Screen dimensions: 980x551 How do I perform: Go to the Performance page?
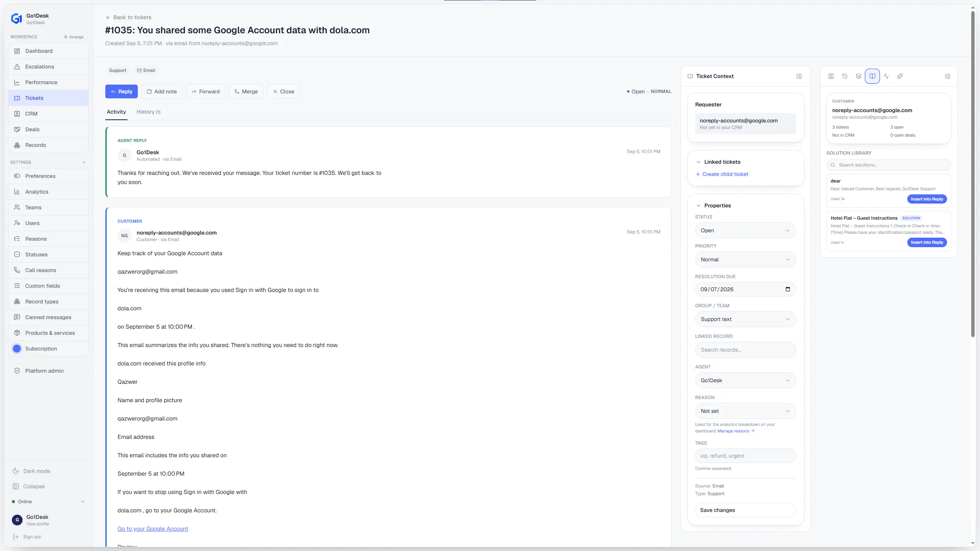[48, 82]
